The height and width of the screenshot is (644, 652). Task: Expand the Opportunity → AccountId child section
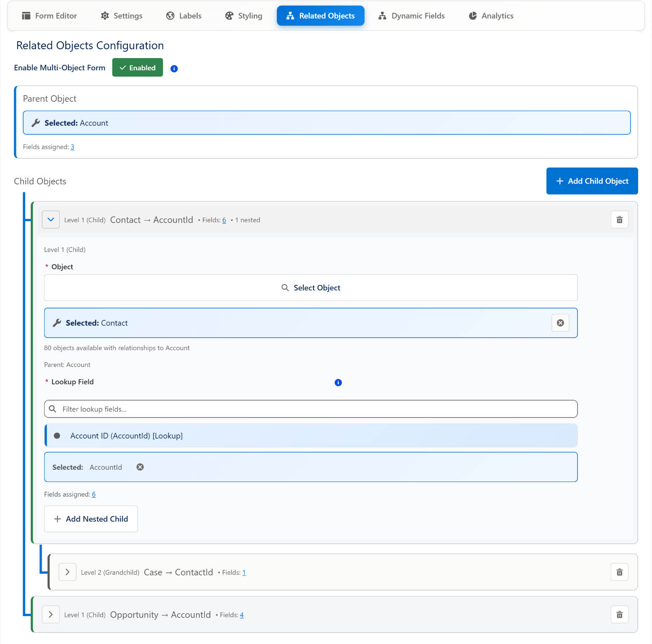coord(51,615)
